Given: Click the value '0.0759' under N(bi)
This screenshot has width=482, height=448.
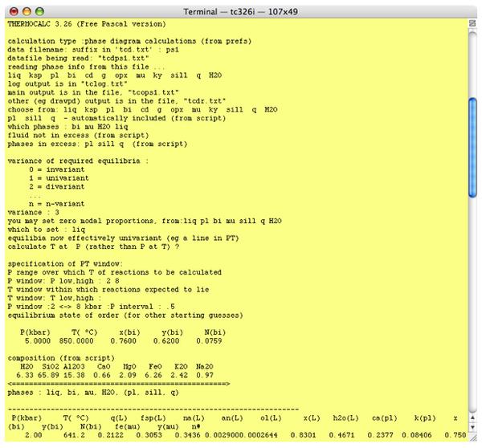Looking at the screenshot, I should point(209,341).
